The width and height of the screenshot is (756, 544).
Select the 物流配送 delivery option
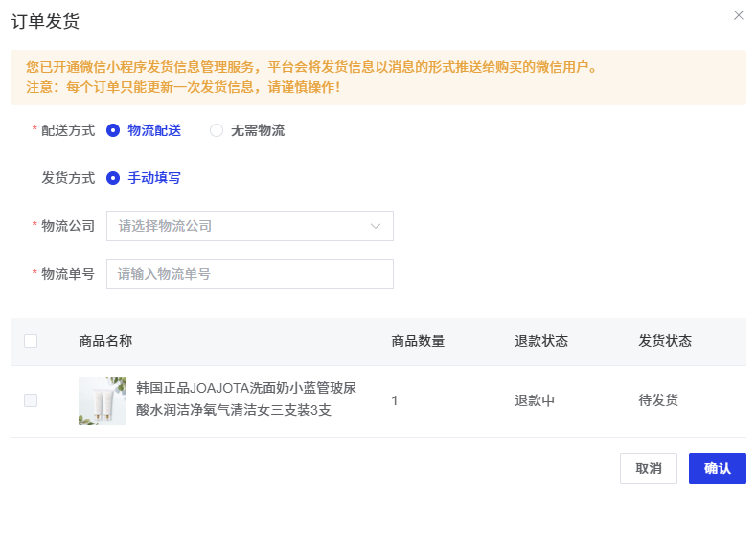(x=113, y=130)
